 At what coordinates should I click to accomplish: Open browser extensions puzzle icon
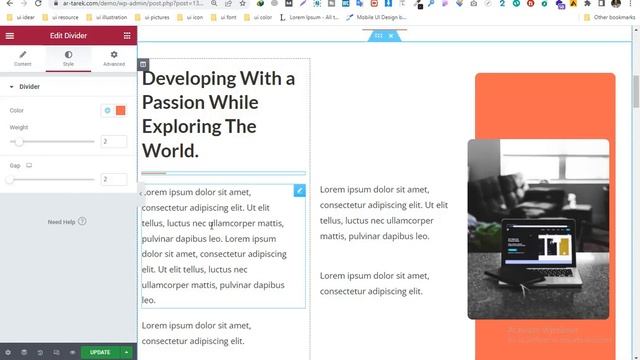click(x=587, y=3)
